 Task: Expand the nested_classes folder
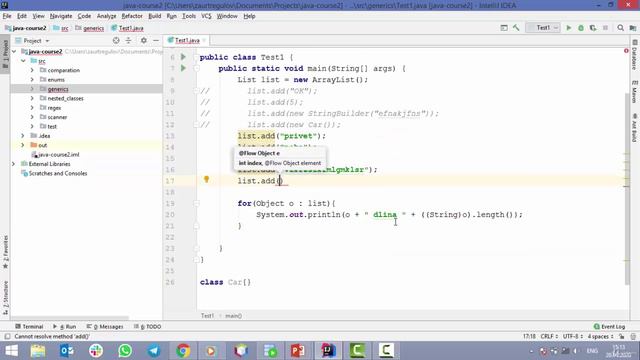point(32,98)
